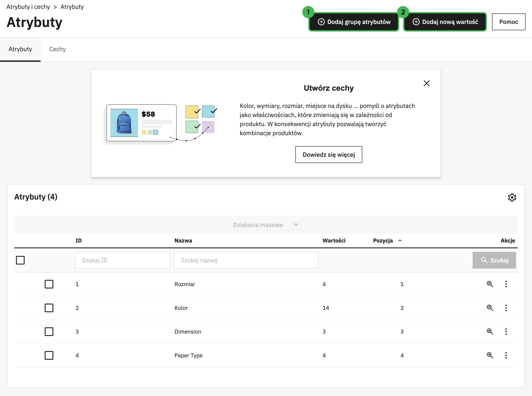Open the attributes table settings gear
The image size is (532, 396).
pos(512,197)
